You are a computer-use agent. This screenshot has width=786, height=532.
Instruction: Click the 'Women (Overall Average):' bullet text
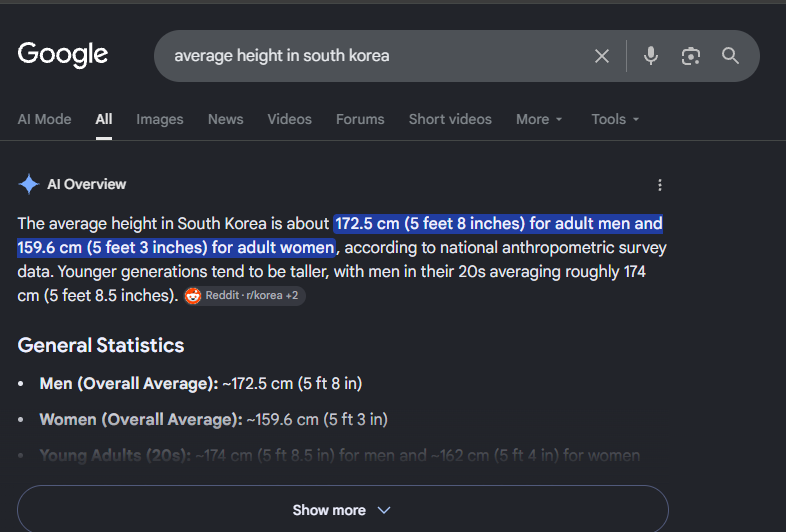(x=141, y=420)
